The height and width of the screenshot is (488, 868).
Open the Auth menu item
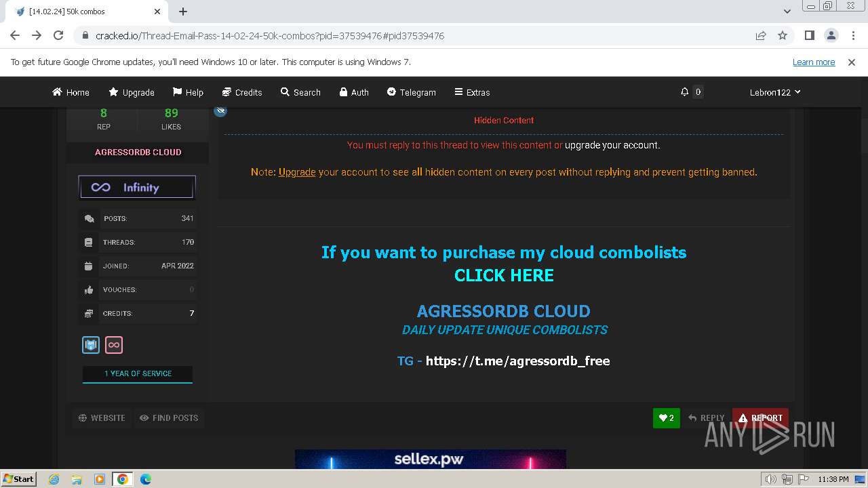pos(354,92)
